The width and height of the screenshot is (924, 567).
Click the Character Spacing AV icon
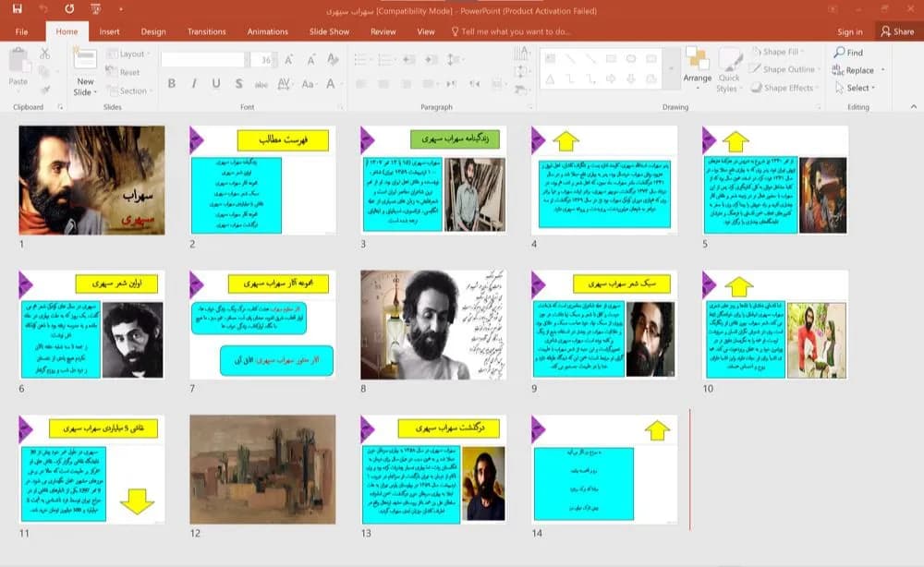coord(284,84)
